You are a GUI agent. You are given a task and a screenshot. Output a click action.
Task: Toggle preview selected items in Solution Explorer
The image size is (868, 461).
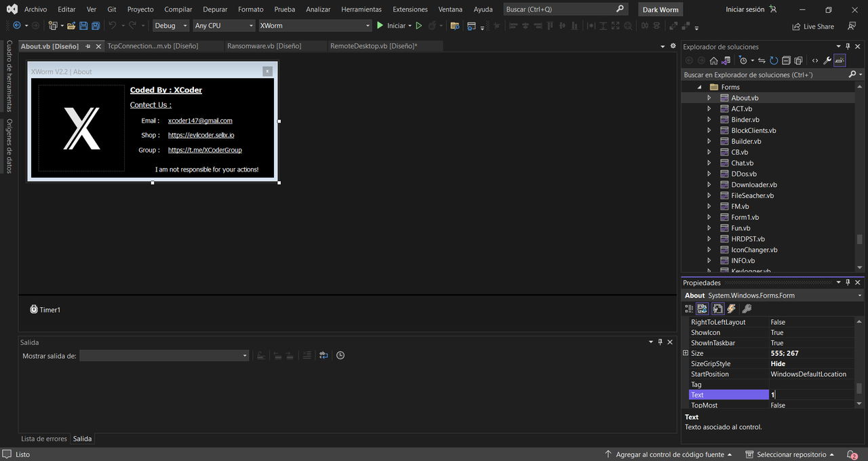(x=840, y=60)
